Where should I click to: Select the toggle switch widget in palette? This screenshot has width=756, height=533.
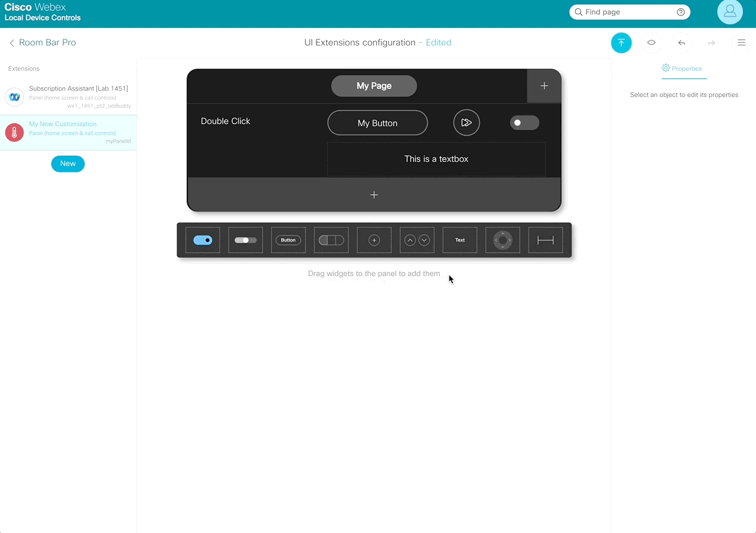(x=203, y=240)
